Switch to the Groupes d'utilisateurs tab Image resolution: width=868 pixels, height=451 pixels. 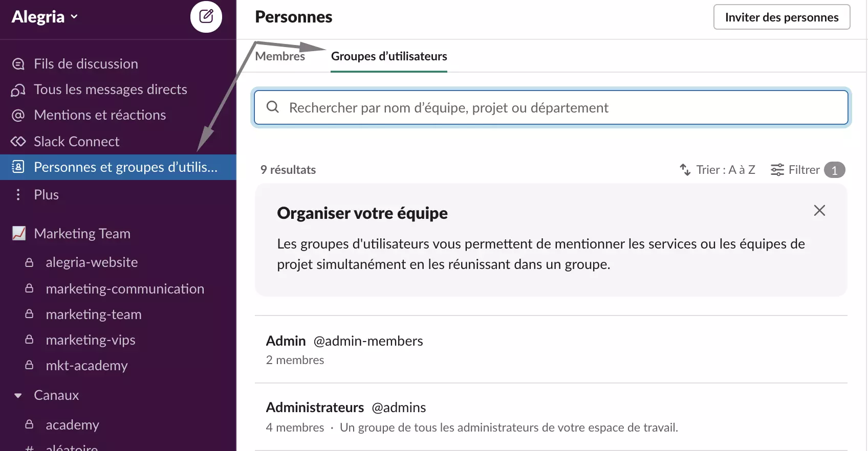tap(389, 56)
